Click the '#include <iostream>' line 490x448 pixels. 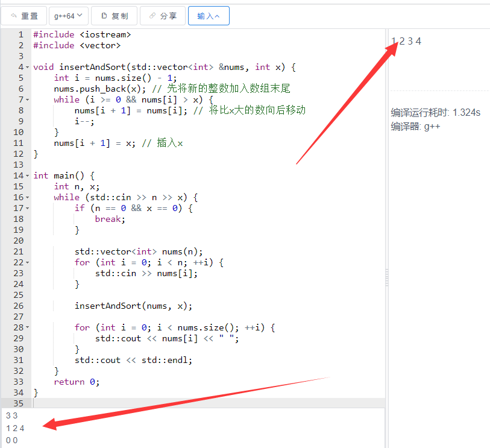pos(82,34)
